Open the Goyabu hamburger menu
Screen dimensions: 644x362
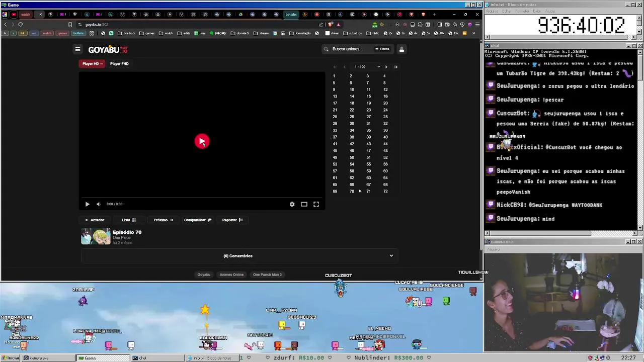(x=77, y=49)
